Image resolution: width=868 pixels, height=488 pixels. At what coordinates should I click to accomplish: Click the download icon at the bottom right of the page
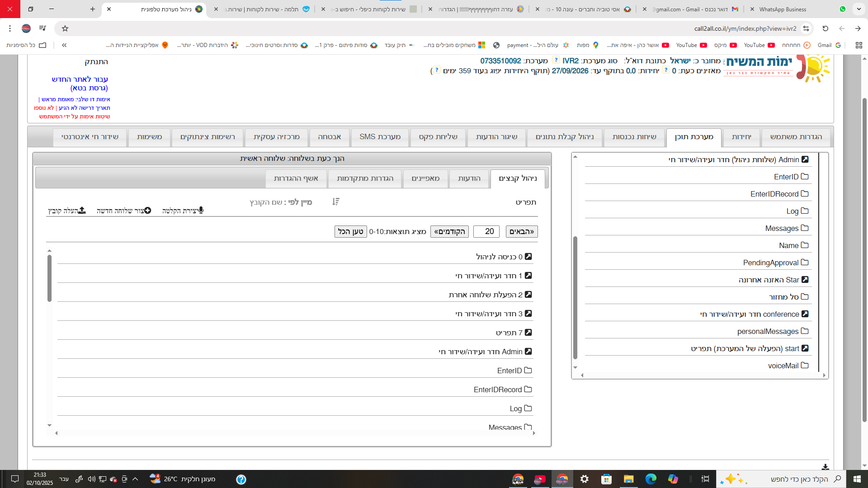coord(825,467)
